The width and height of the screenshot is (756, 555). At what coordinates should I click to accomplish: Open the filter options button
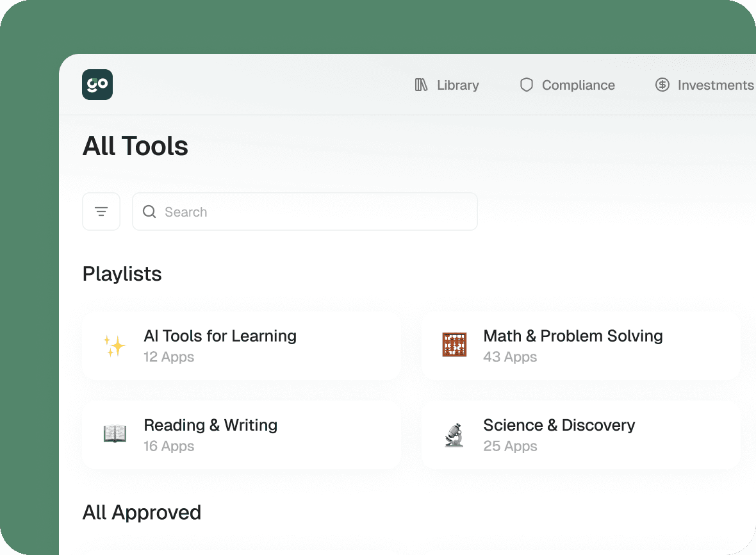pyautogui.click(x=101, y=211)
